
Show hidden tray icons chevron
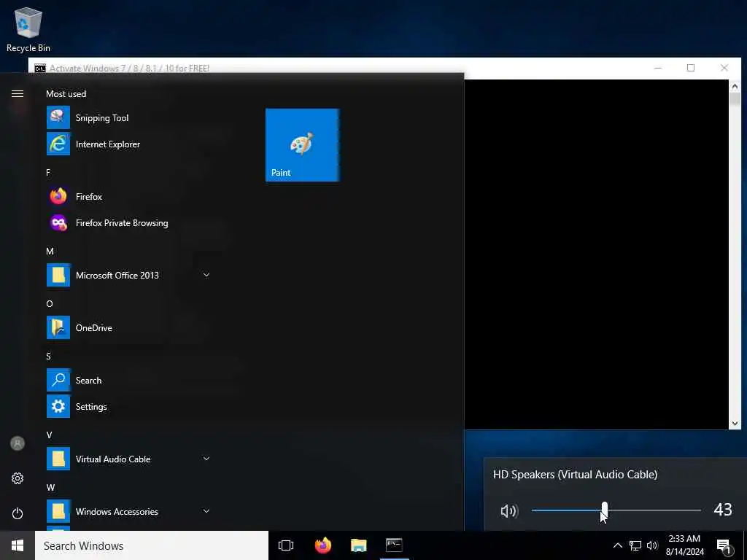[x=617, y=545]
